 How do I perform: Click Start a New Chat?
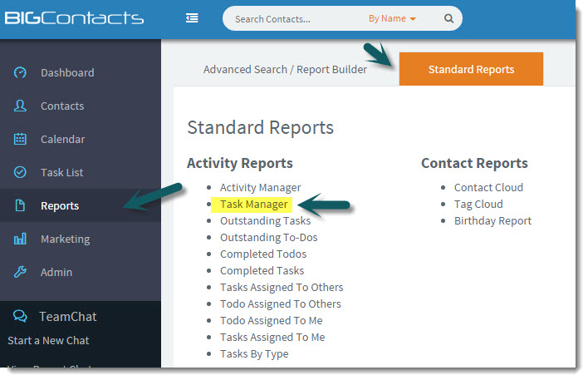(48, 341)
